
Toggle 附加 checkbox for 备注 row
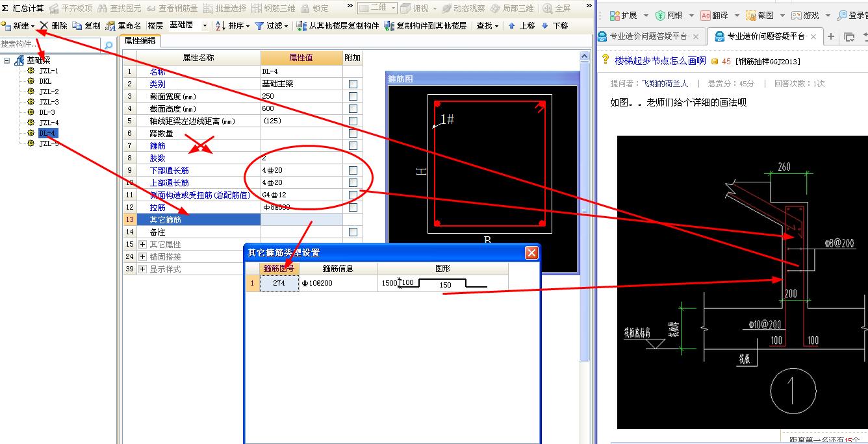pyautogui.click(x=353, y=232)
